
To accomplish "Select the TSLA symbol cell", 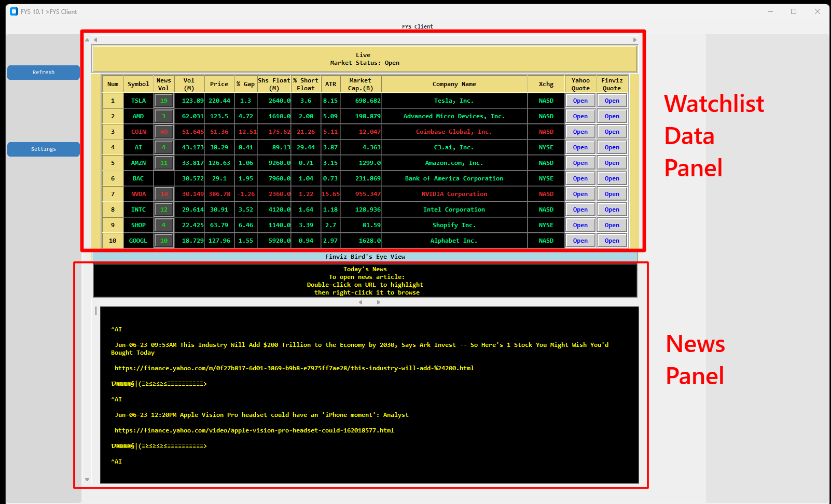I will click(138, 101).
